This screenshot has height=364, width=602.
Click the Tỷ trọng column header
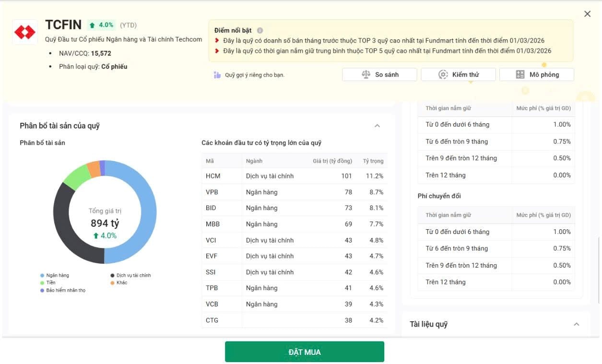[x=373, y=161]
